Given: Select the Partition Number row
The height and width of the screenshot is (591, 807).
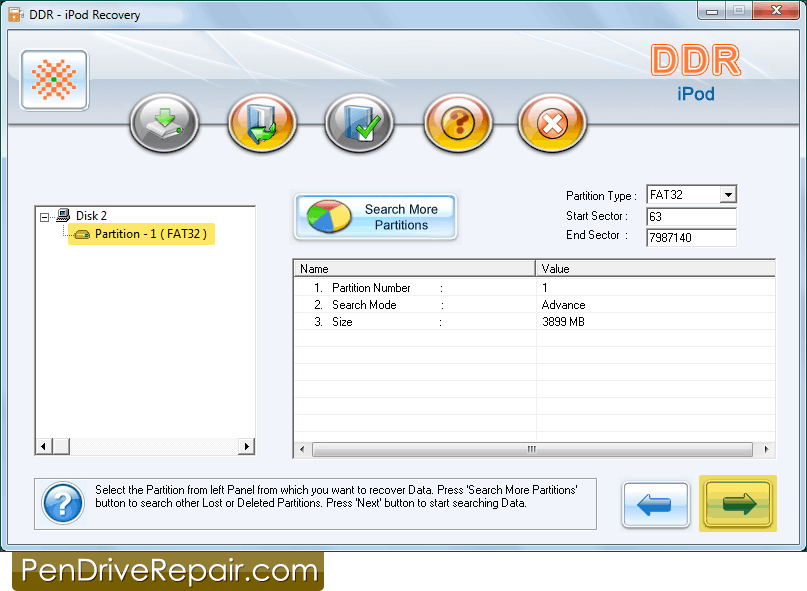Looking at the screenshot, I should pos(534,287).
